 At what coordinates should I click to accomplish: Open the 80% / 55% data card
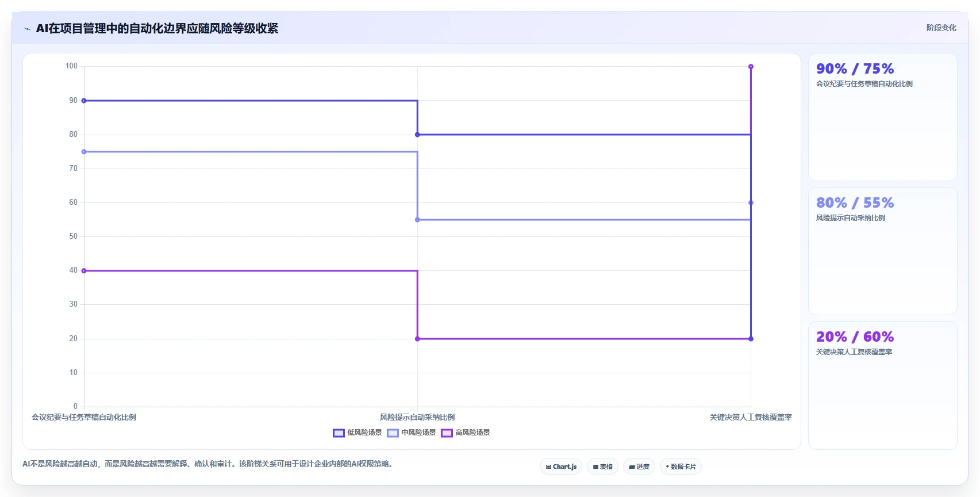pos(882,251)
